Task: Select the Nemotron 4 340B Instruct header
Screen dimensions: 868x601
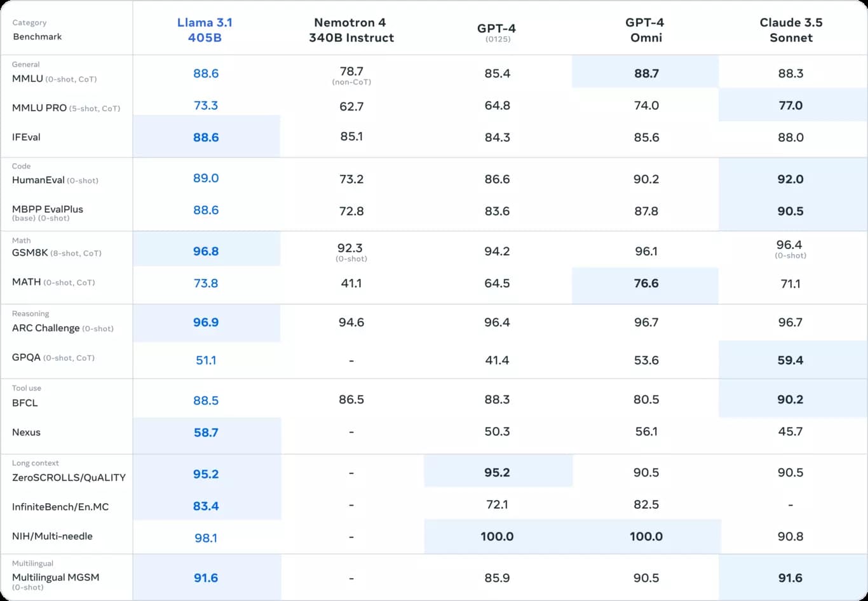Action: (351, 30)
